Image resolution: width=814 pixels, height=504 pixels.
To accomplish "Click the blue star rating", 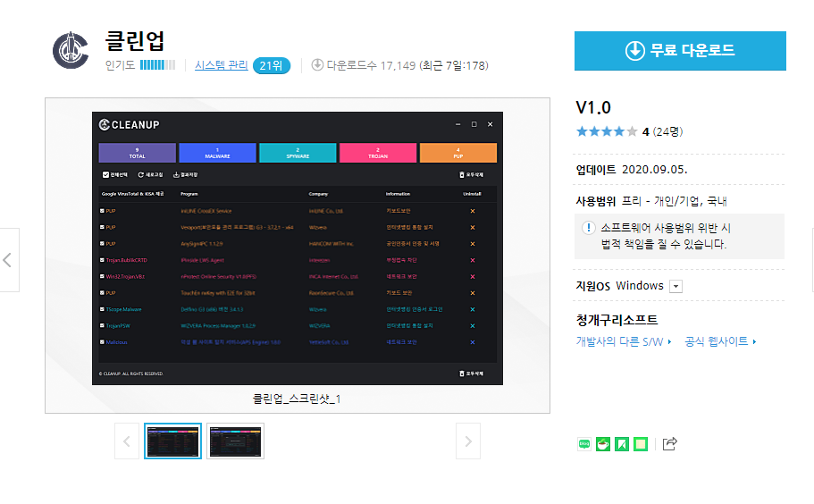I will pyautogui.click(x=607, y=131).
